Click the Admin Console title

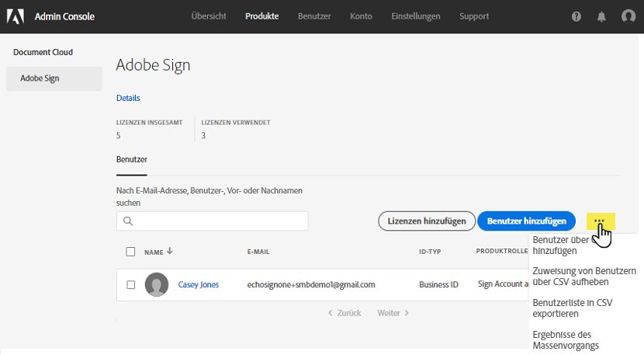64,16
